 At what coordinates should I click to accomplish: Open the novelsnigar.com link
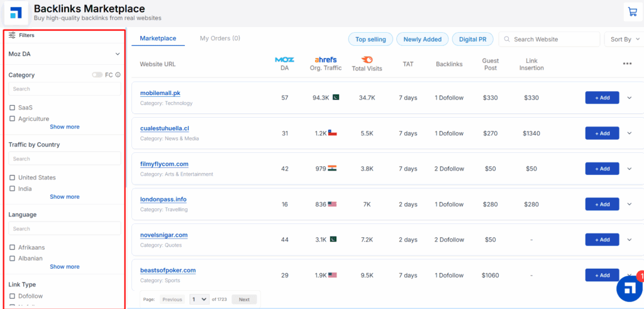click(x=164, y=235)
